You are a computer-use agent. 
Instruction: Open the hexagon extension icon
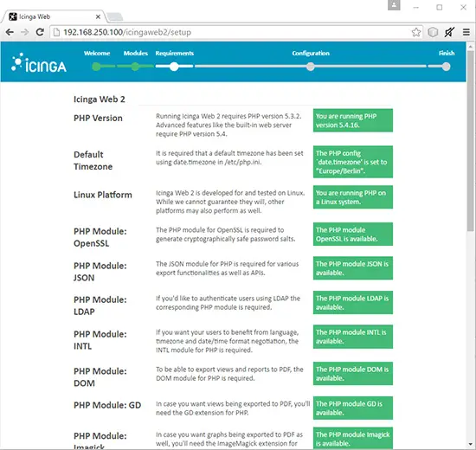433,32
